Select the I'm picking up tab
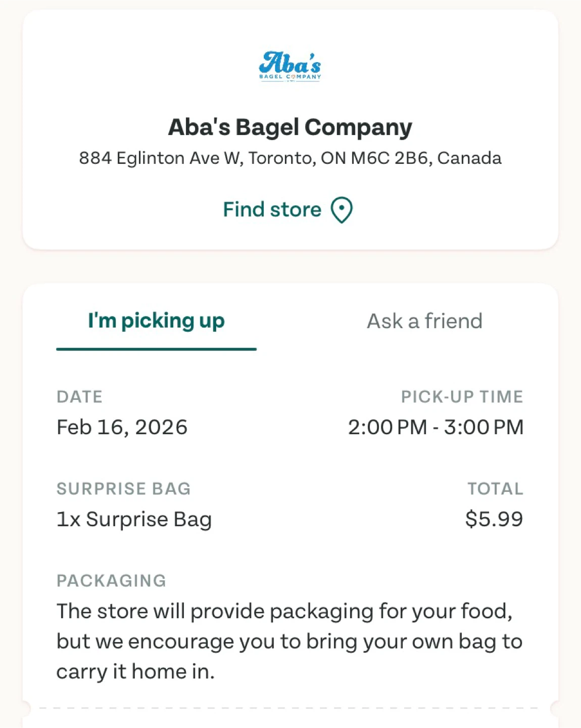581x728 pixels. tap(156, 321)
